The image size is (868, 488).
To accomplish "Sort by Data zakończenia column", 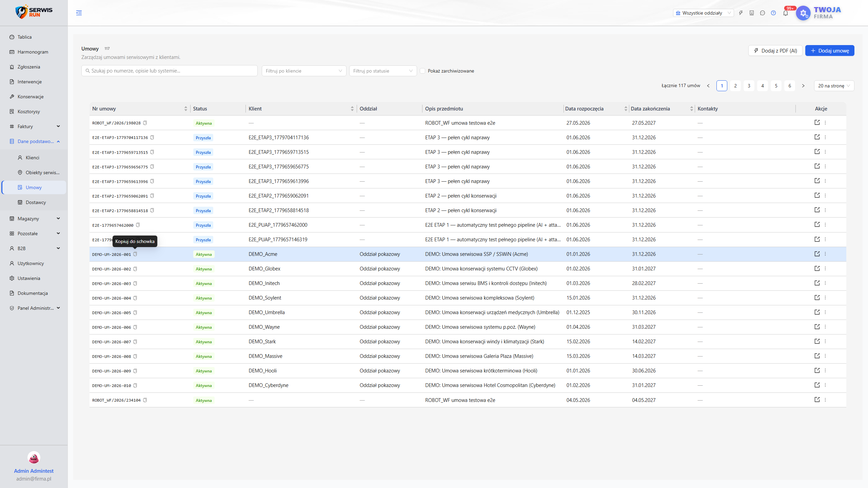I will [662, 109].
